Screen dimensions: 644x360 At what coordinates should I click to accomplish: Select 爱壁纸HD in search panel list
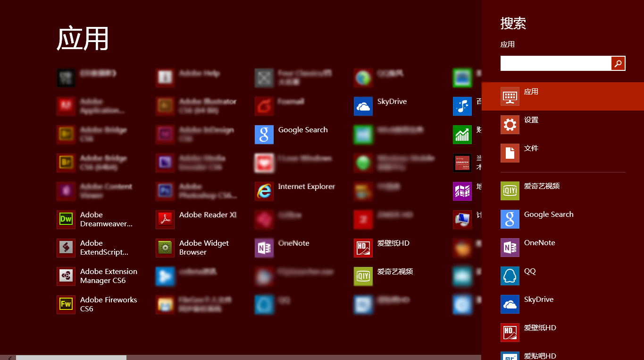click(x=563, y=333)
